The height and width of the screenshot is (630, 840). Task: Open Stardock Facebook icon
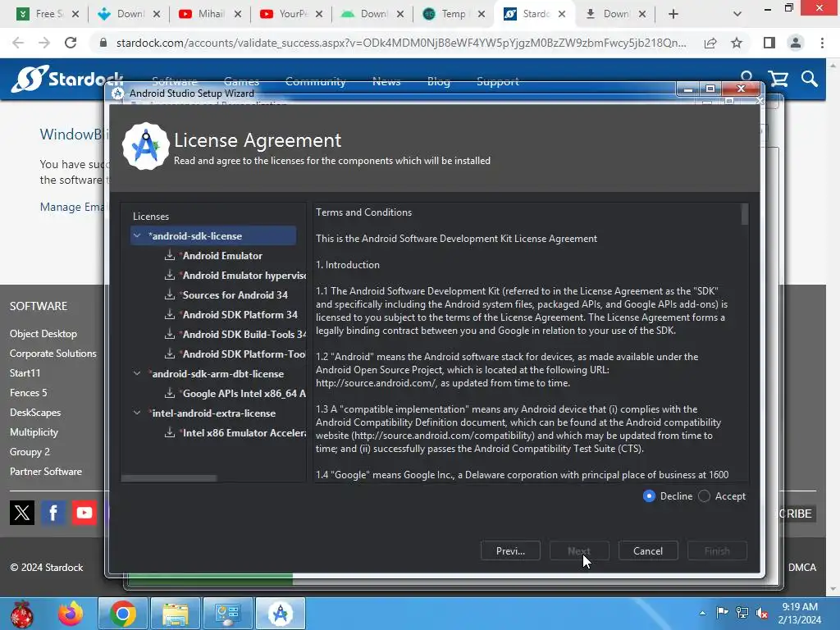tap(53, 513)
